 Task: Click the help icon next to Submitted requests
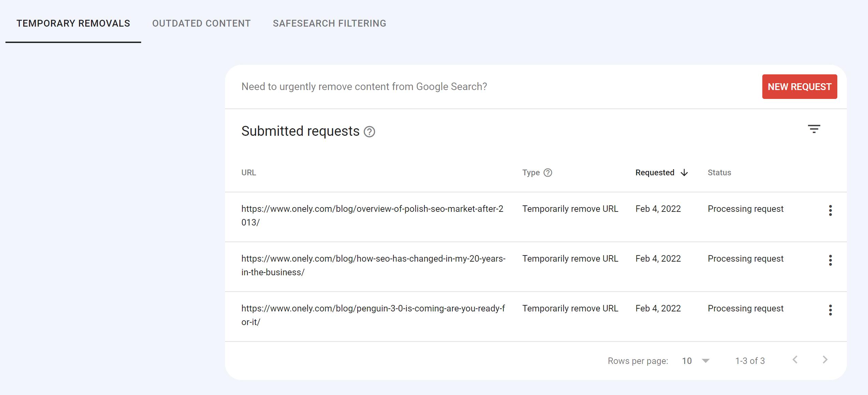point(370,132)
